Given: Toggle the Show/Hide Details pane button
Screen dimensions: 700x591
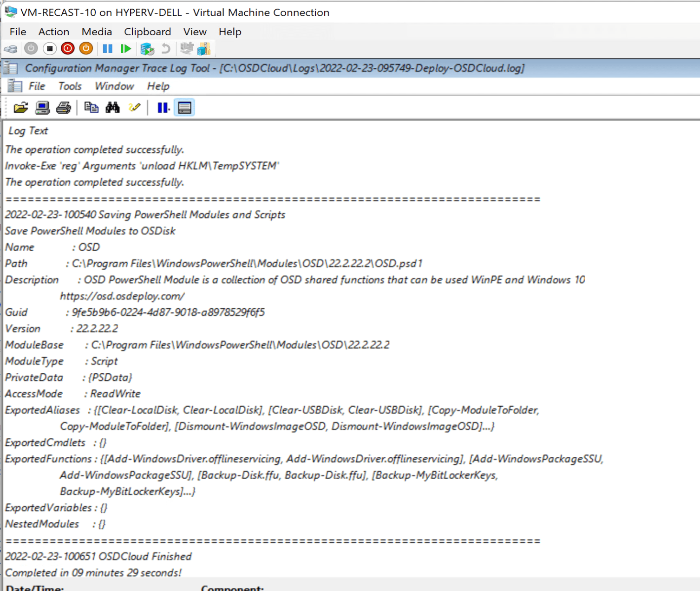Looking at the screenshot, I should 184,108.
